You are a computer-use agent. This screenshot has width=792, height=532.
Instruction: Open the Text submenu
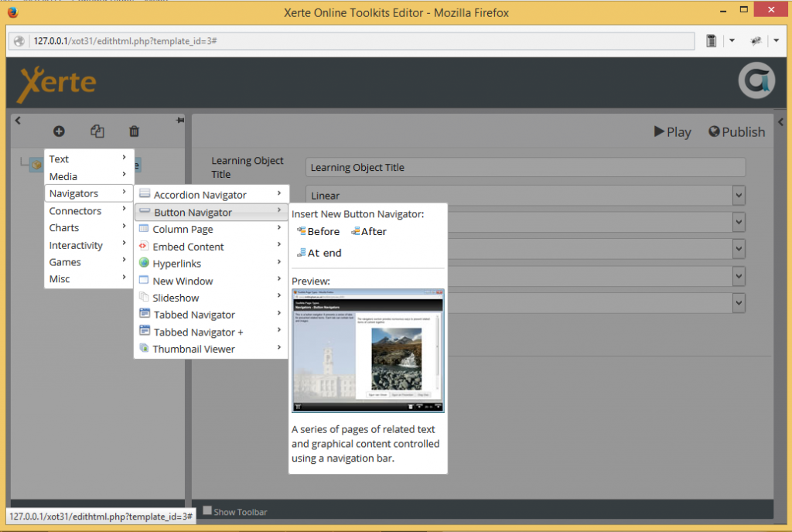pyautogui.click(x=88, y=159)
